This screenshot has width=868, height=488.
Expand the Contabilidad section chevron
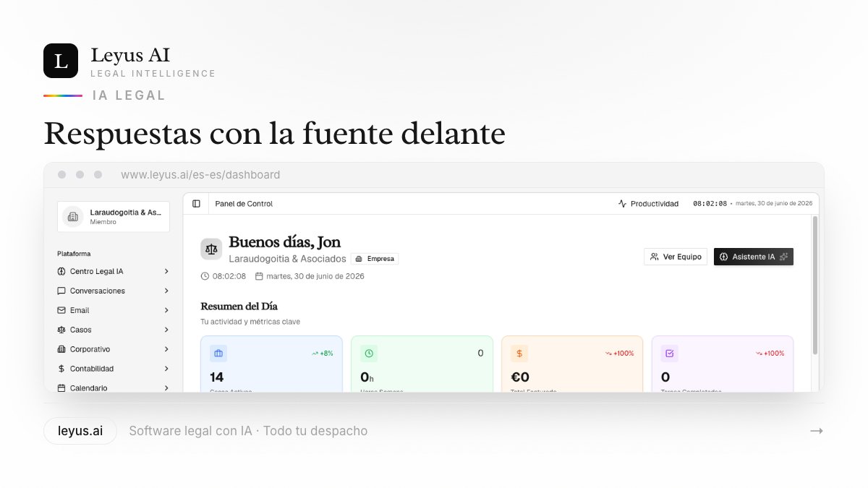[x=166, y=369]
